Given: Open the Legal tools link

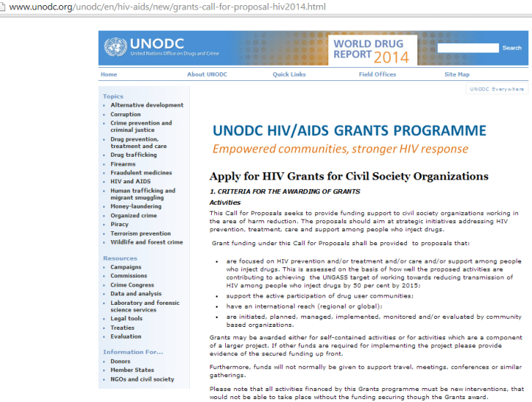Looking at the screenshot, I should coord(127,319).
